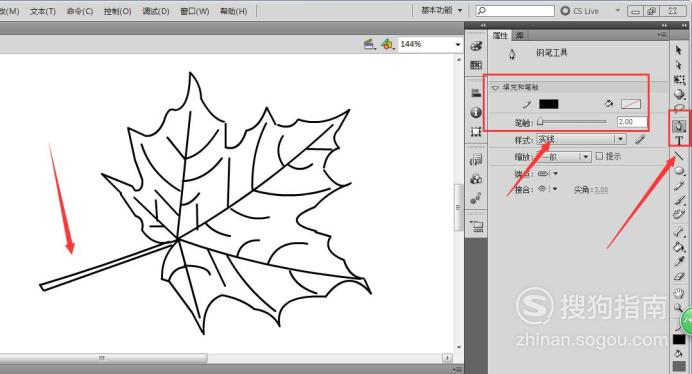Image resolution: width=692 pixels, height=374 pixels.
Task: Select the black arrow Selection tool
Action: coord(679,50)
